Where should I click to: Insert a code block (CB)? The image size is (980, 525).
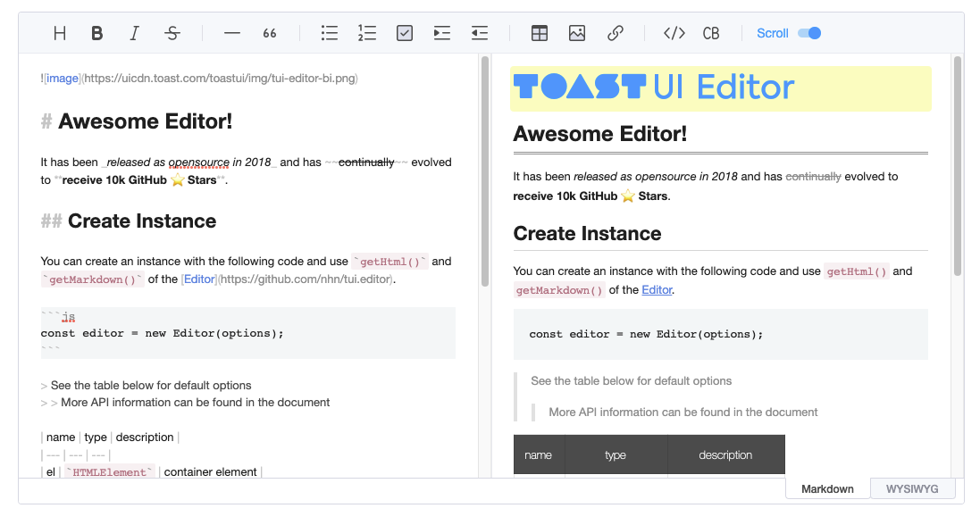click(711, 33)
